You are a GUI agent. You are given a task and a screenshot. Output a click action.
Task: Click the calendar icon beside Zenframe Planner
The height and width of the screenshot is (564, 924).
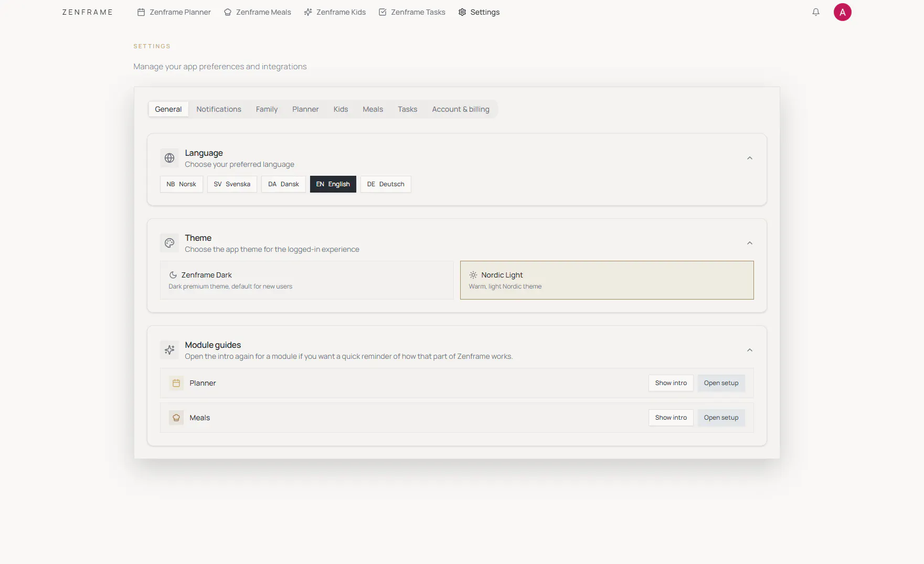(x=141, y=12)
